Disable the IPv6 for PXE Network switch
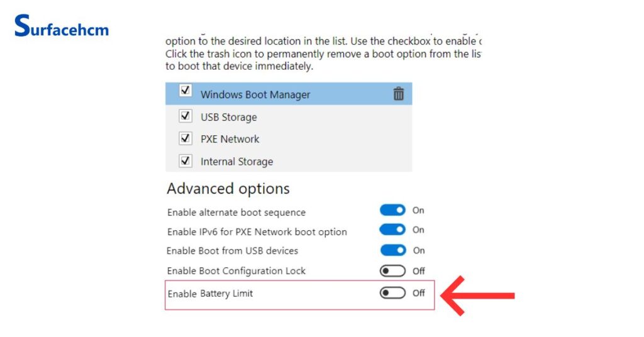 392,230
